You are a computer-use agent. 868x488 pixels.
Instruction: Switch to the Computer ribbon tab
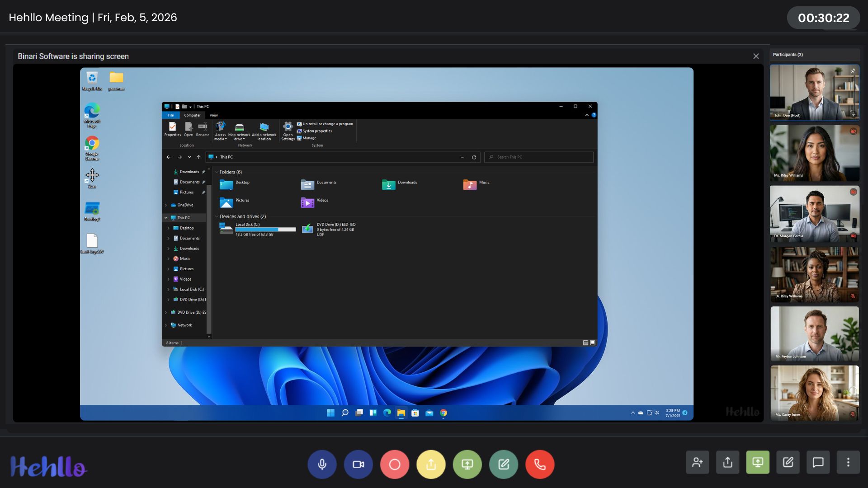tap(192, 115)
